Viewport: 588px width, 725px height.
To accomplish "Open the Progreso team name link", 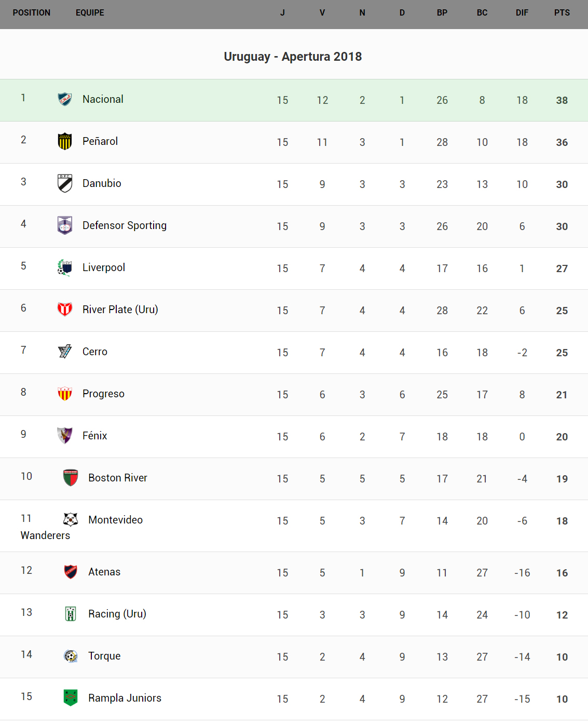I will pos(103,394).
